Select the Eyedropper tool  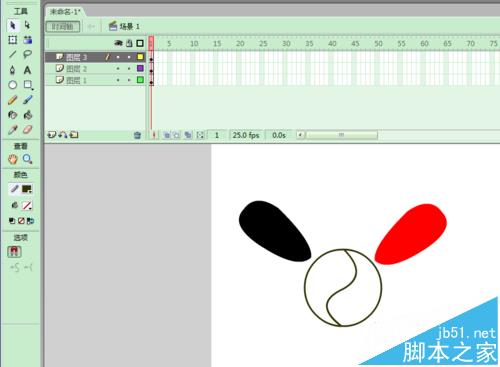[13, 130]
